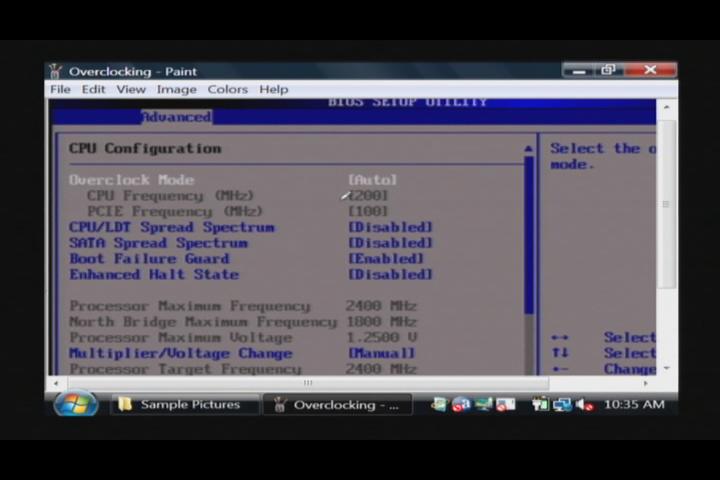
Task: Click North Bridge Maximum Frequency label
Action: [203, 322]
